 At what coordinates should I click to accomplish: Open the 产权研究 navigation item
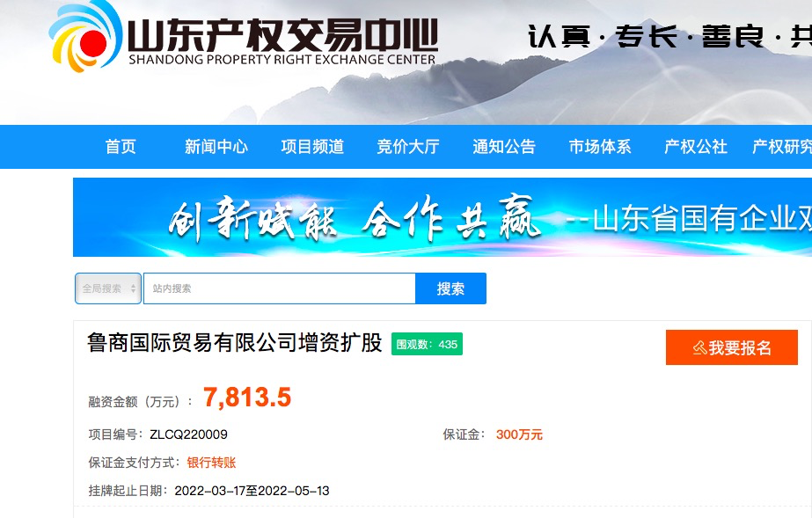click(782, 147)
